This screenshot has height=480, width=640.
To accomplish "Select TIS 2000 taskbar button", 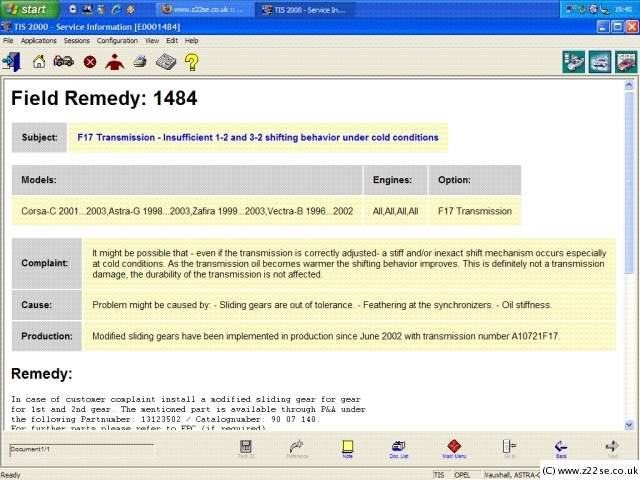I will [305, 9].
